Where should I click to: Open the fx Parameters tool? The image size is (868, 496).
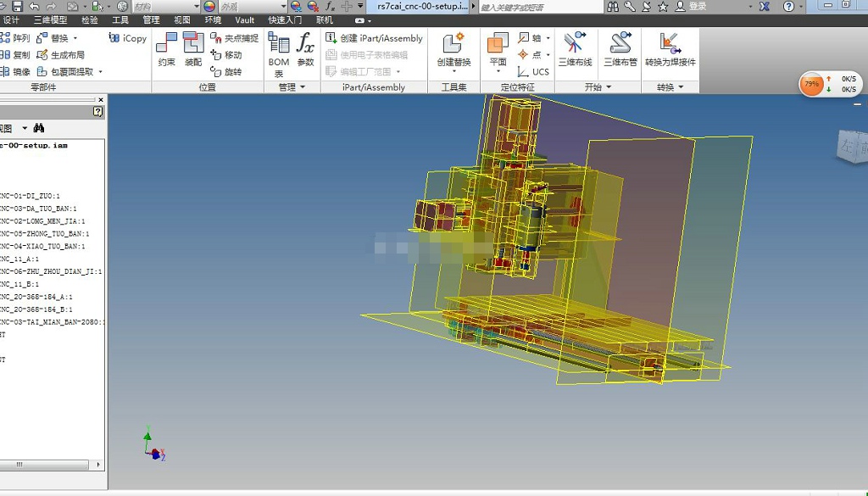(x=305, y=49)
